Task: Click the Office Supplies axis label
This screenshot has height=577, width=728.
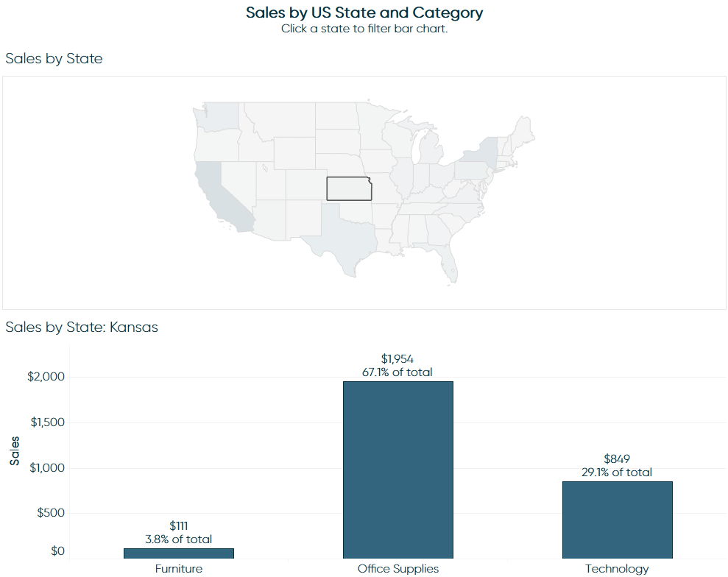Action: click(x=398, y=569)
